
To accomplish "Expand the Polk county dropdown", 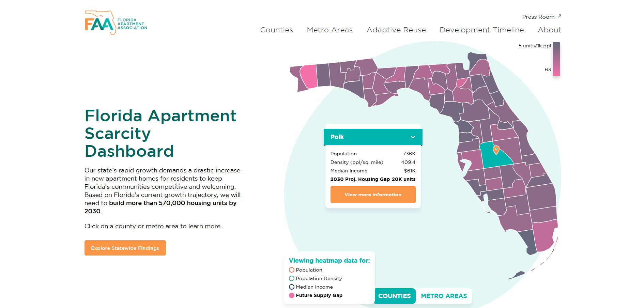I will coord(373,137).
